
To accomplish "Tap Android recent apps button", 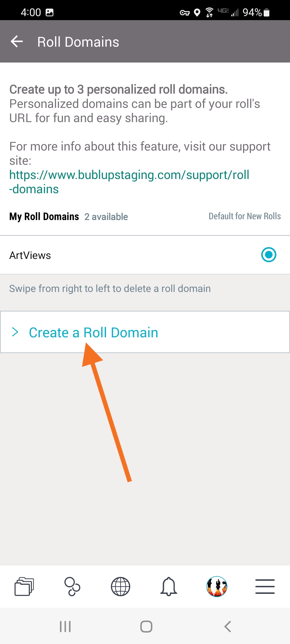I will click(x=65, y=627).
